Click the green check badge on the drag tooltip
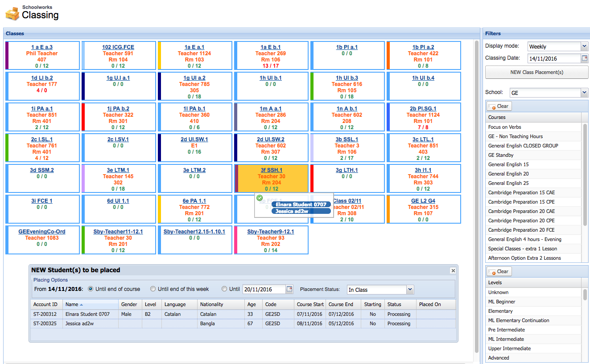Screen dimensions: 590x364 (x=260, y=197)
